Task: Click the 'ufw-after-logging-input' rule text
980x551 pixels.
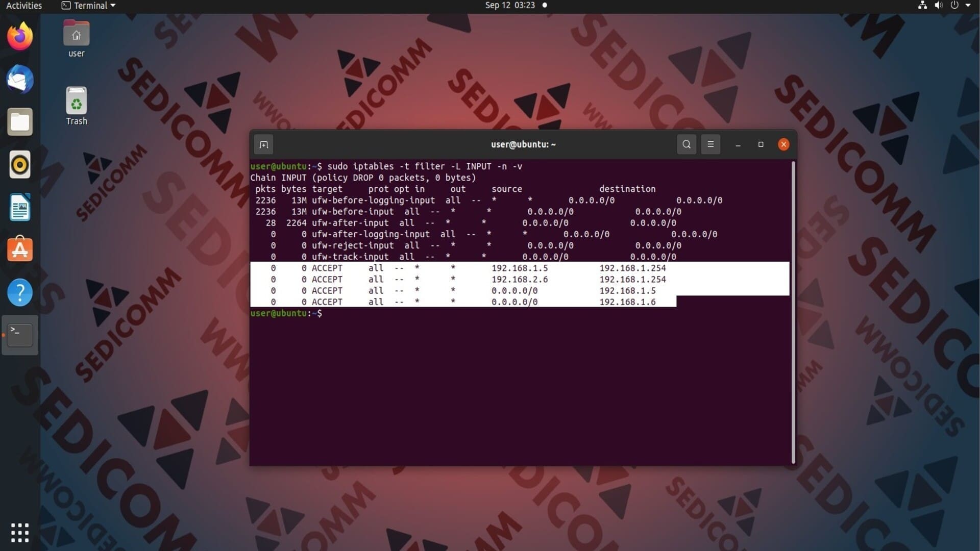Action: pos(371,234)
